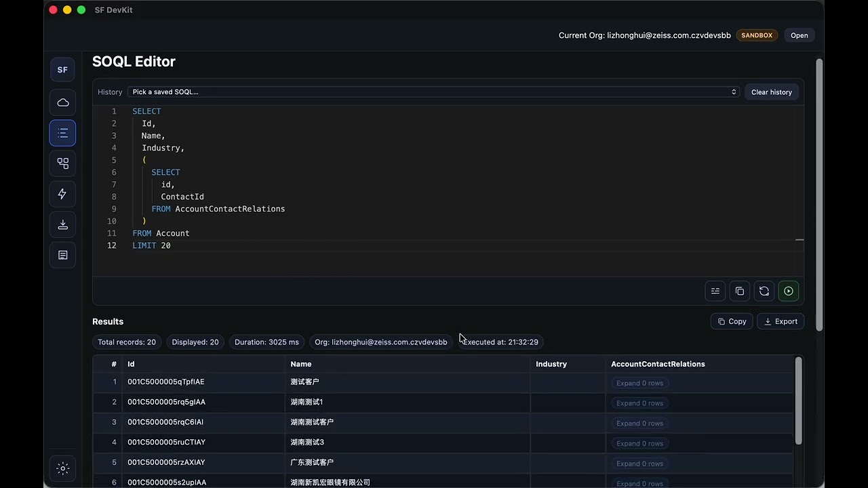The height and width of the screenshot is (488, 868).
Task: Expand rows for 湖南测试1 record
Action: [639, 403]
